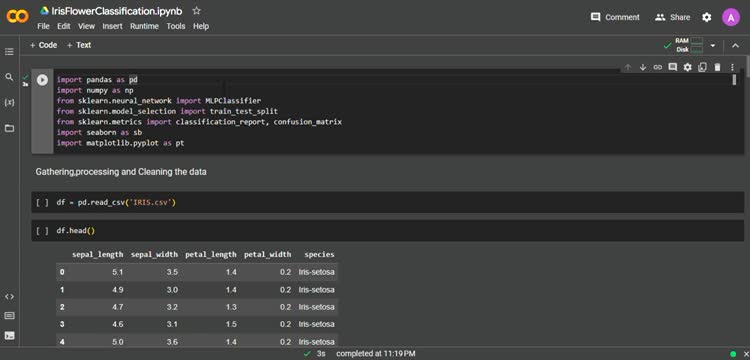Delete the selected cell with the trash icon
The width and height of the screenshot is (750, 360).
coord(717,67)
